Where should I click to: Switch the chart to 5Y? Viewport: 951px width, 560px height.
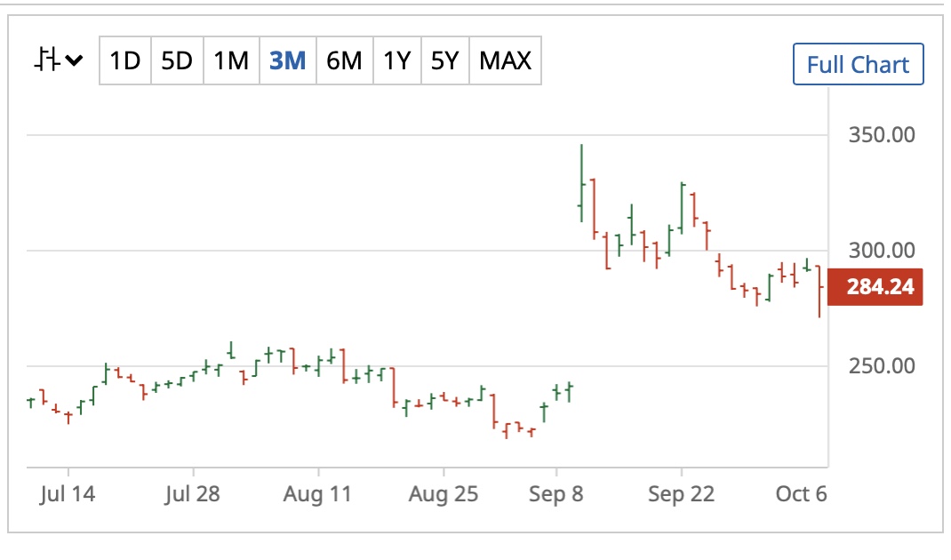pyautogui.click(x=444, y=60)
